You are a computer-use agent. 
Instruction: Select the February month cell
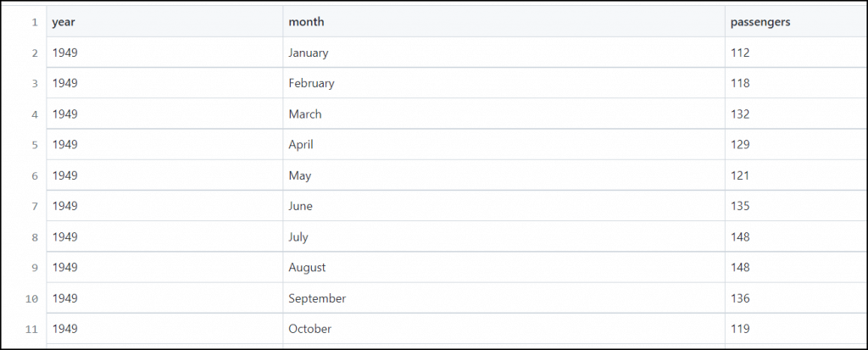(x=311, y=83)
